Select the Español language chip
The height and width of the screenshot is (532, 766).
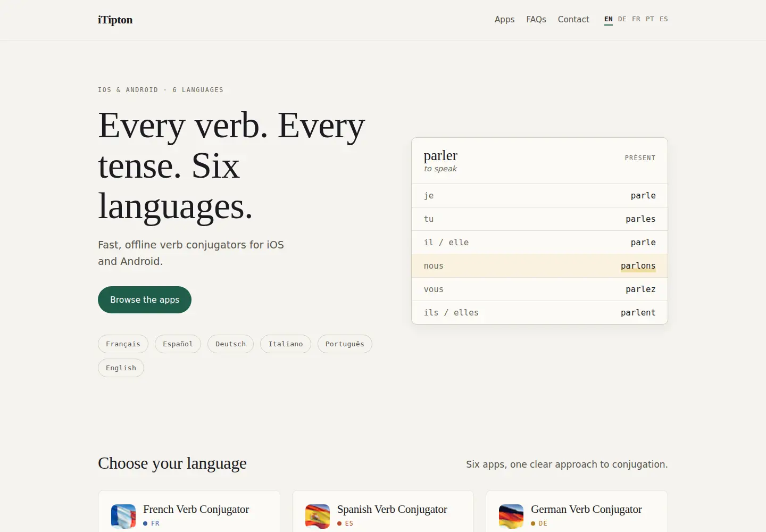178,344
